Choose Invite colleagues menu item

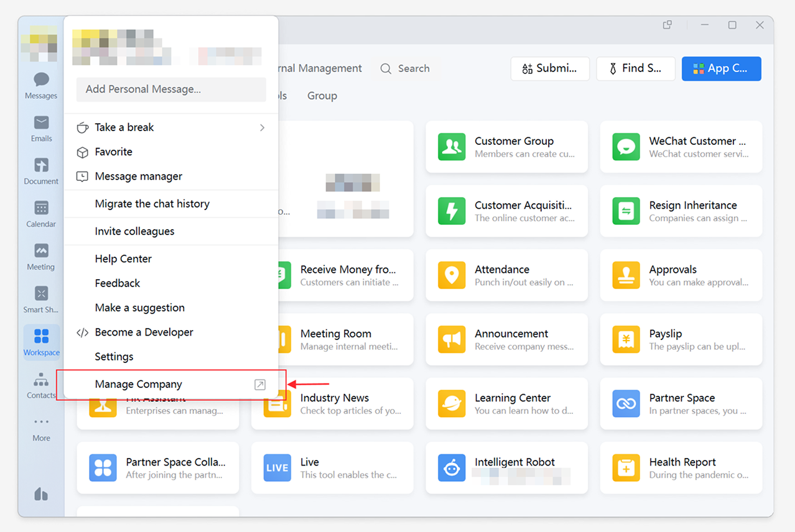[x=171, y=231]
